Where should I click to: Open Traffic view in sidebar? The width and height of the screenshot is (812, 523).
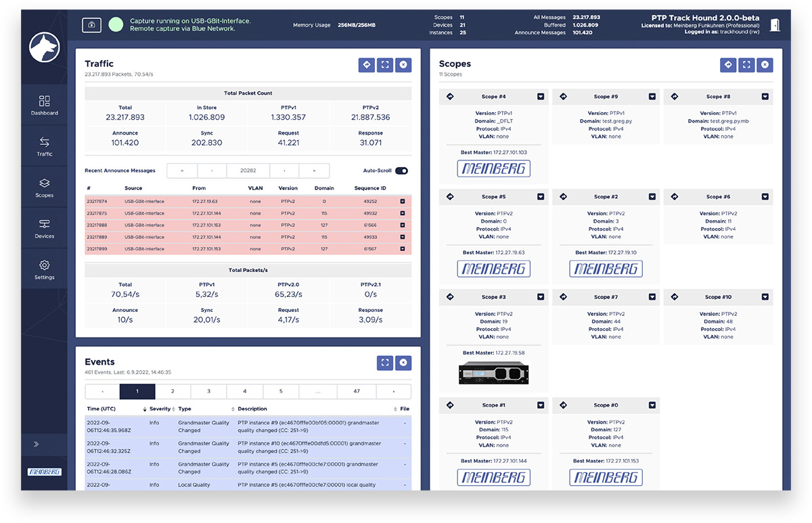(x=44, y=146)
